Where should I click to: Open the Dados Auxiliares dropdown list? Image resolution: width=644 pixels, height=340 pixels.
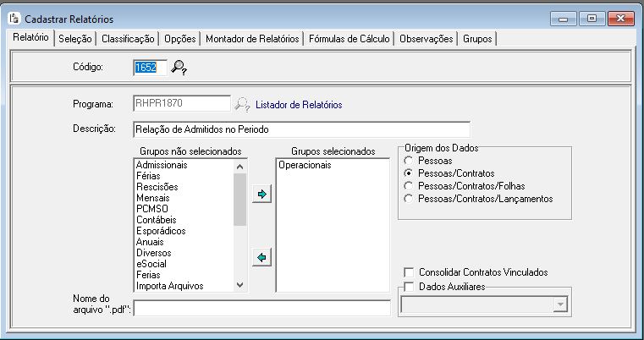tap(558, 305)
